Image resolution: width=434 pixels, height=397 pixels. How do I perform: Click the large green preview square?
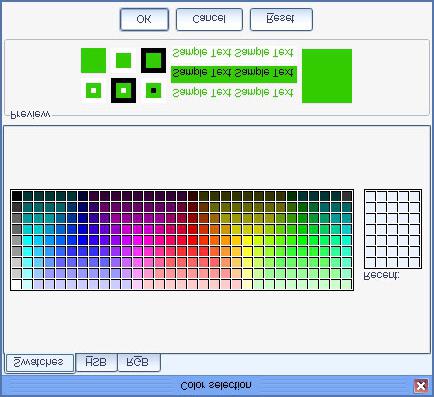(x=327, y=76)
